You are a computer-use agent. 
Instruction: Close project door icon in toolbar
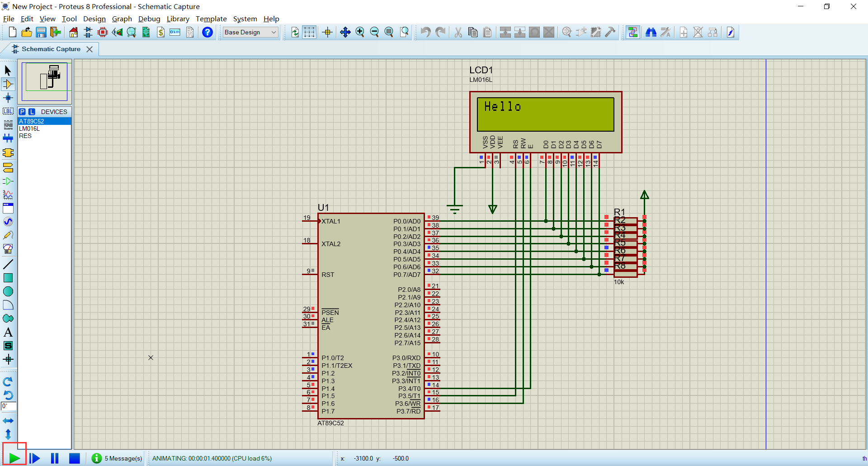(x=56, y=32)
